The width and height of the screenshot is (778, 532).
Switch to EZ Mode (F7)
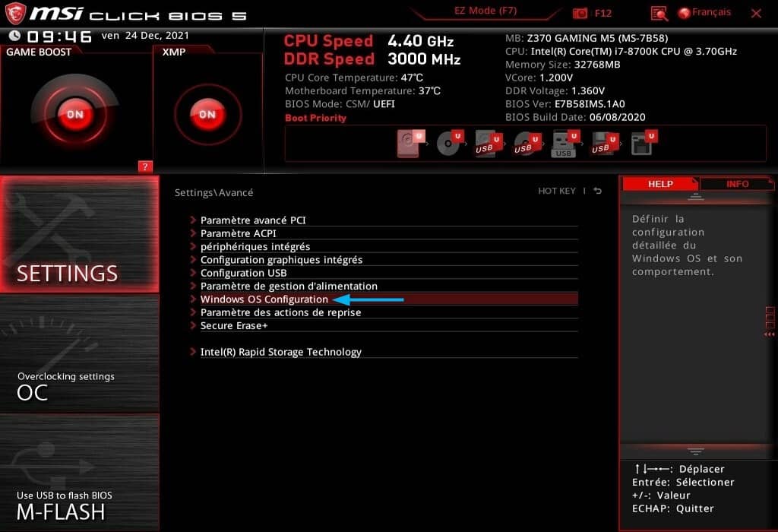pos(485,11)
